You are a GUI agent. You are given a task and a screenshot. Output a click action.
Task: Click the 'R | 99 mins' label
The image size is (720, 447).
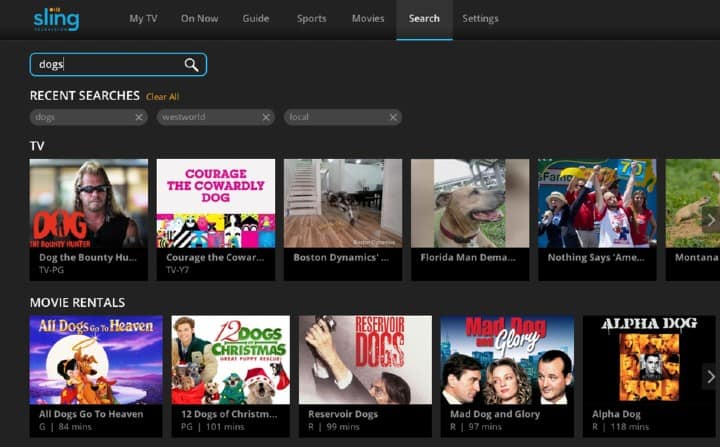[x=334, y=427]
